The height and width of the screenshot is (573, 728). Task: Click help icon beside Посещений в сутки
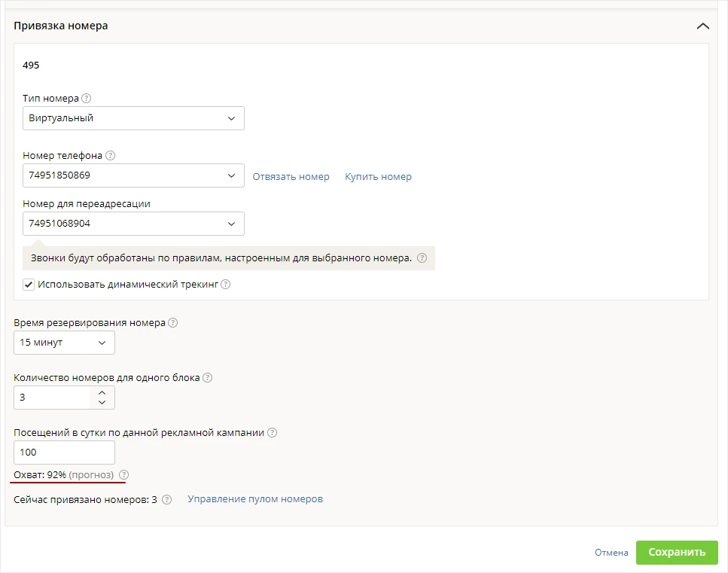coord(272,433)
